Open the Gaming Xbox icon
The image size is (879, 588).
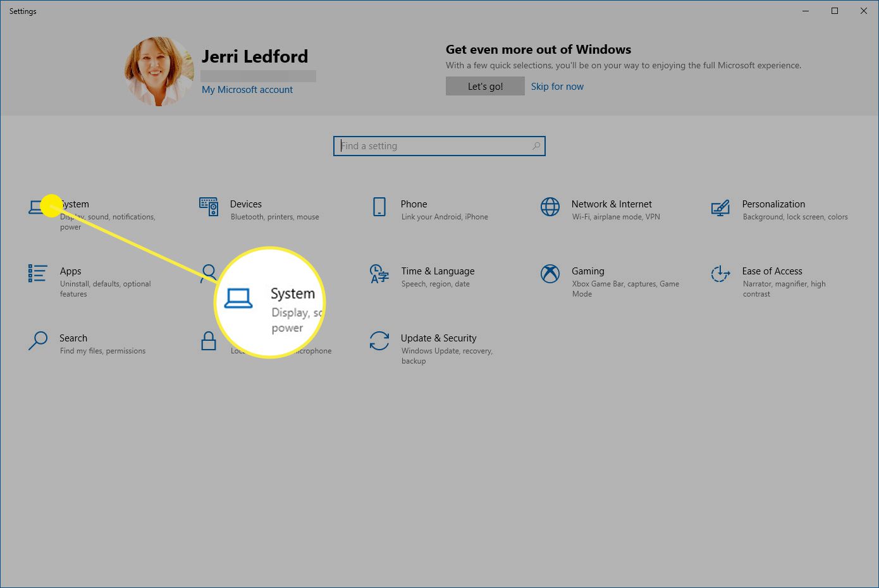coord(550,274)
